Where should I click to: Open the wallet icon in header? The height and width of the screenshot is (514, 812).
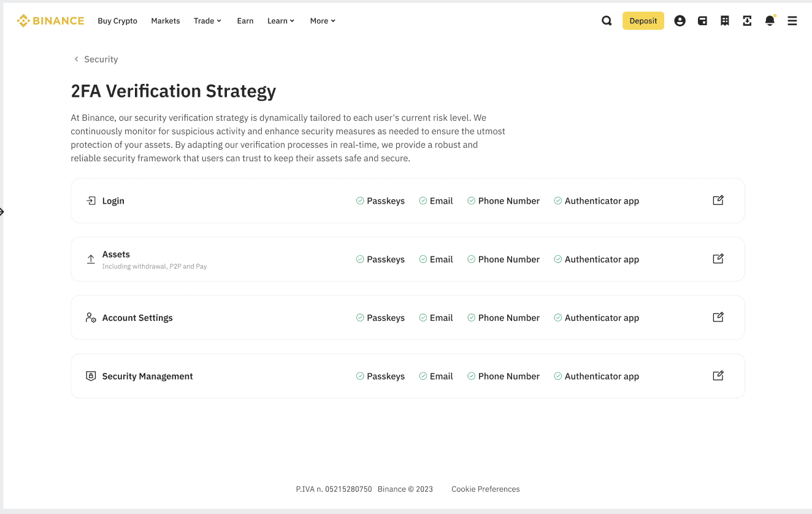click(x=702, y=21)
